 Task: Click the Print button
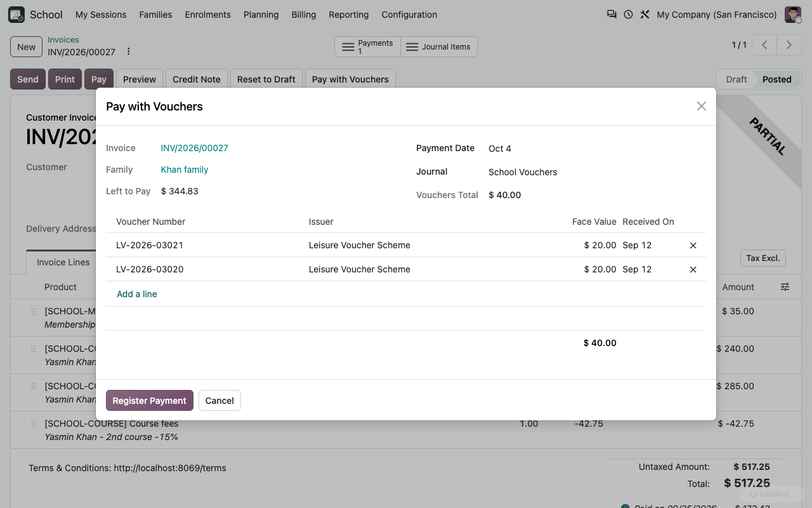(65, 79)
